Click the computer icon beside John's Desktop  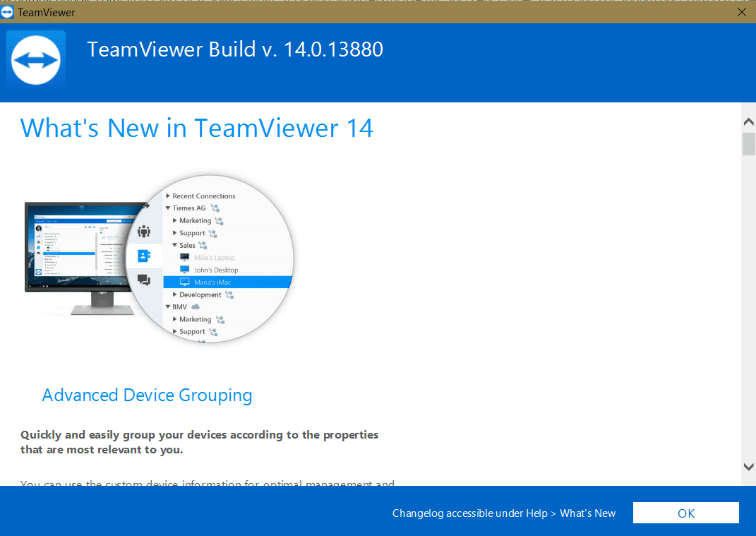pyautogui.click(x=185, y=270)
